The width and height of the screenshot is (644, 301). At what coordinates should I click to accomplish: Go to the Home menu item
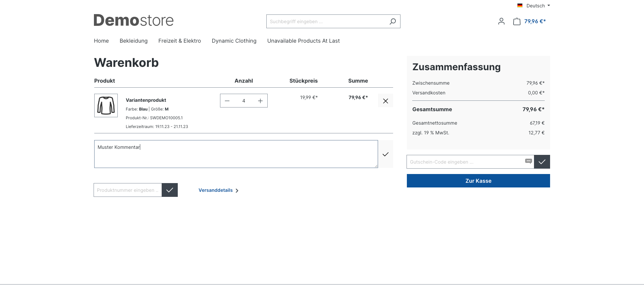[101, 41]
